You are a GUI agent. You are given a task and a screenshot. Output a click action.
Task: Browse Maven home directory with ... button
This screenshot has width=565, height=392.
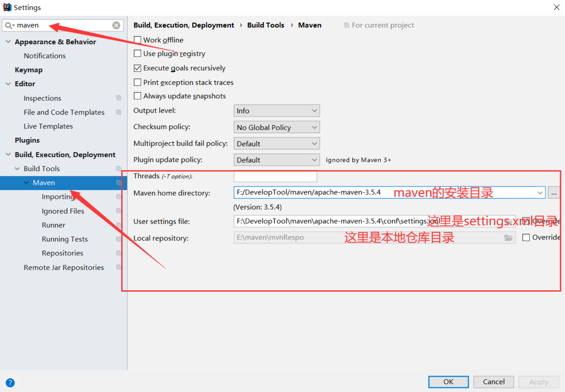tap(554, 192)
